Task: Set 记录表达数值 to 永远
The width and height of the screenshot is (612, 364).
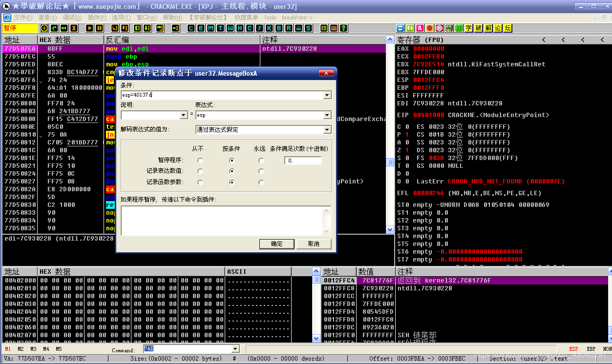Action: click(261, 171)
